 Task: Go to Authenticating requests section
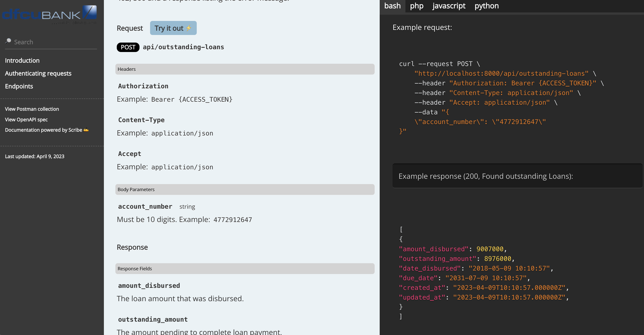(38, 73)
